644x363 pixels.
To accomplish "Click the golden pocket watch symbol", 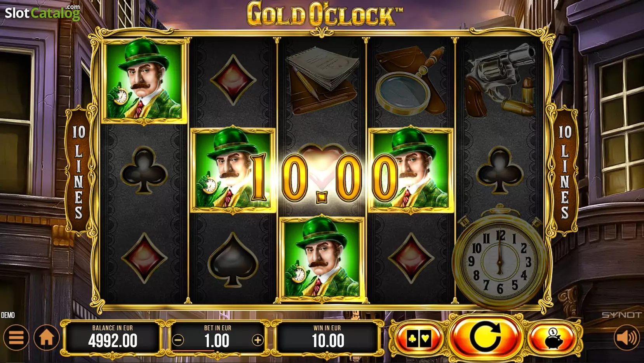I will (x=500, y=257).
